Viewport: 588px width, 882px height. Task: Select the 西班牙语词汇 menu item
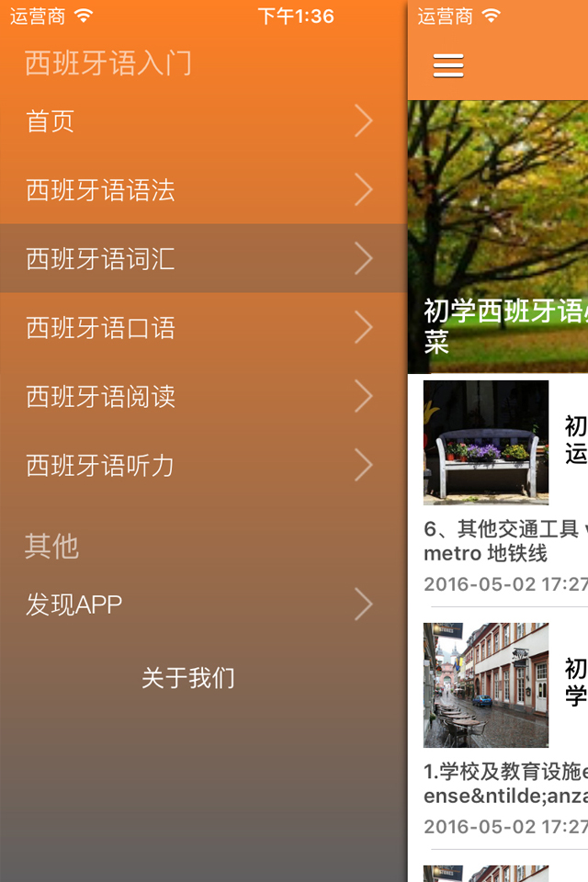click(204, 258)
